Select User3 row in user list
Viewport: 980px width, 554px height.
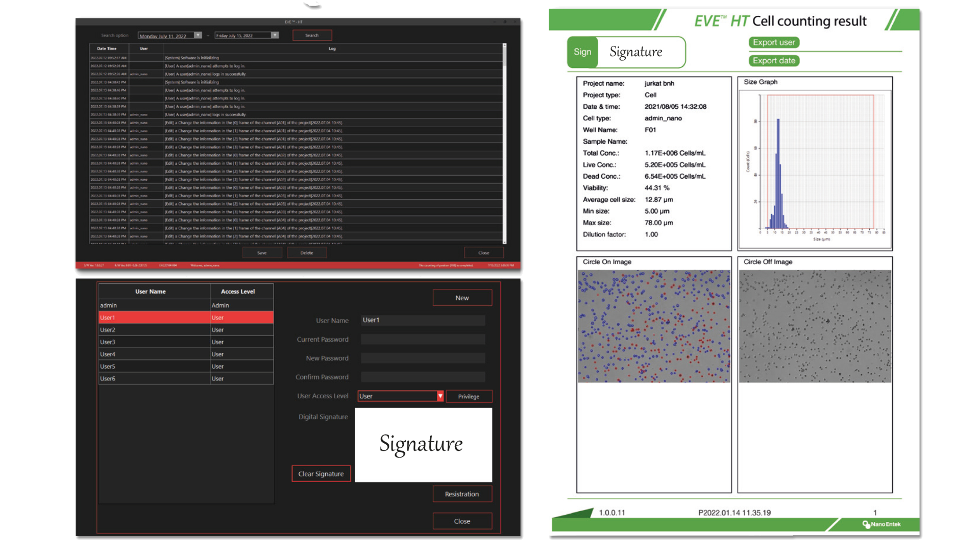click(153, 342)
